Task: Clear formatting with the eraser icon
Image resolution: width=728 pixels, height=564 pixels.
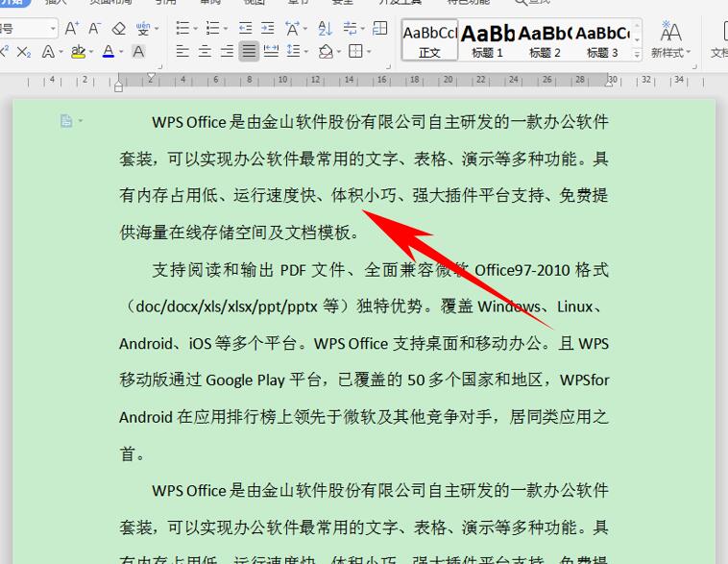Action: click(x=119, y=29)
